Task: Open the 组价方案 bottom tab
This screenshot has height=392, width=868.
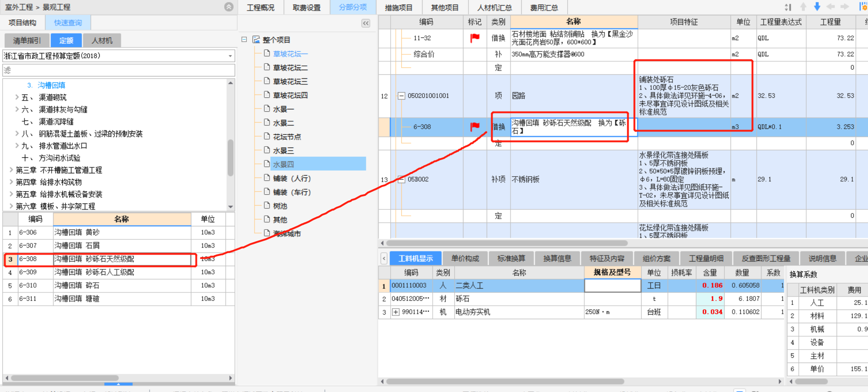Action: (x=657, y=258)
